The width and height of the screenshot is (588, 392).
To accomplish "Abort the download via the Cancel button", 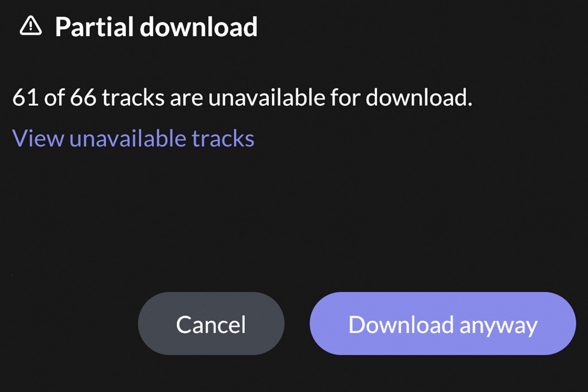I will (x=211, y=323).
